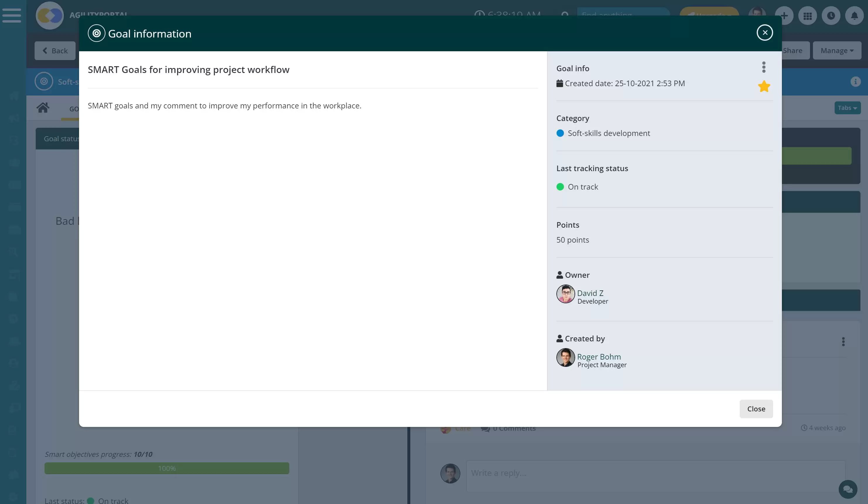Go to the home icon tab
This screenshot has height=504, width=868.
43,108
